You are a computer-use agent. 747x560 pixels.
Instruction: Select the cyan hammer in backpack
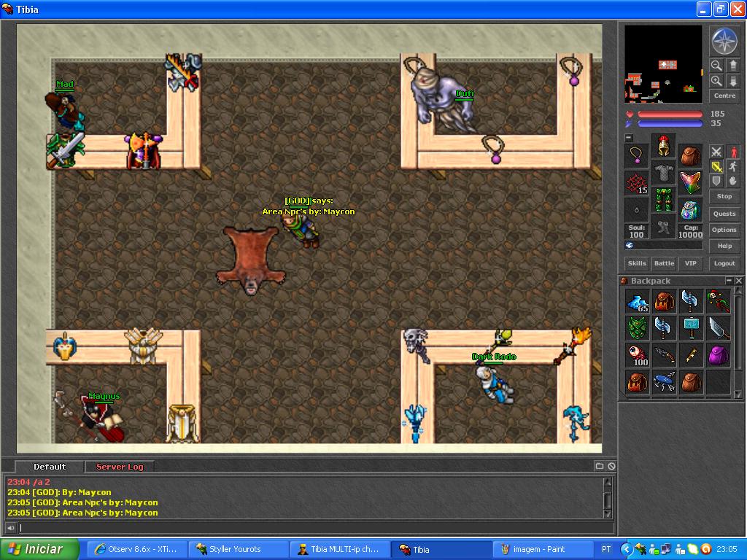point(692,329)
